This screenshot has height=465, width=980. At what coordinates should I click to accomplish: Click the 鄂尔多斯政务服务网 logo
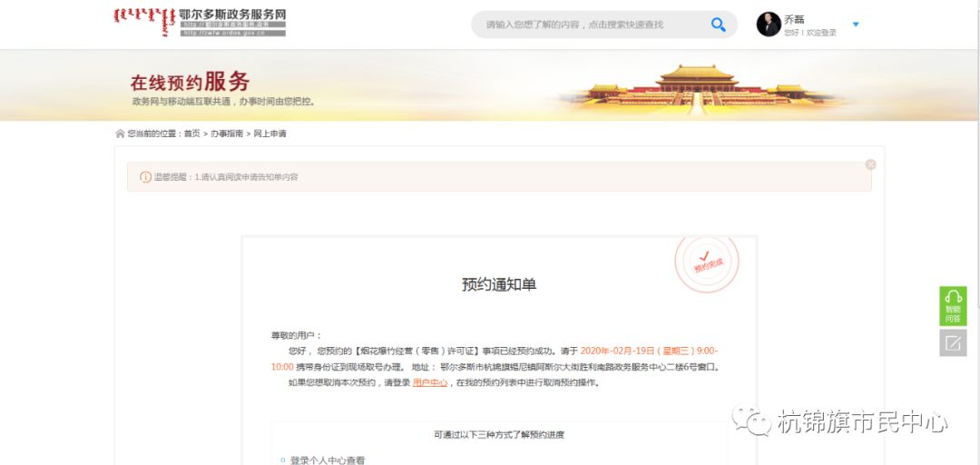click(x=200, y=22)
